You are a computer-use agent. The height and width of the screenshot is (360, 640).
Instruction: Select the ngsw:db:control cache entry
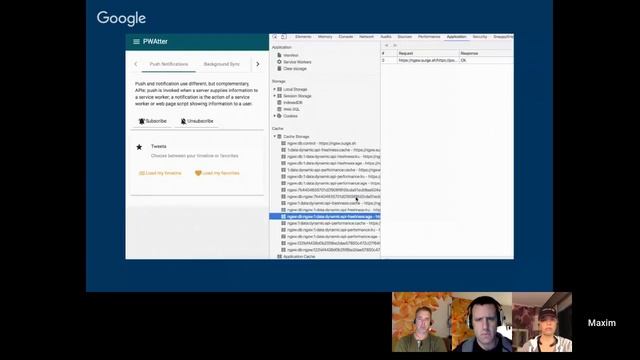pos(321,143)
